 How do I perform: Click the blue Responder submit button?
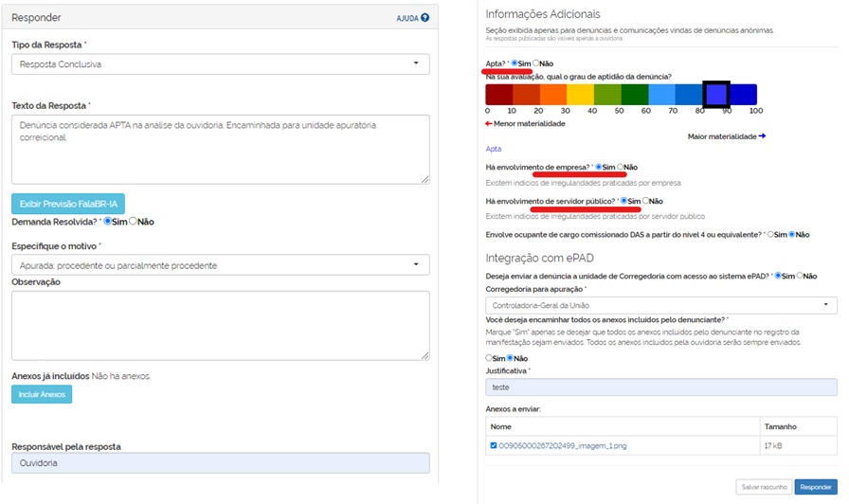point(815,487)
